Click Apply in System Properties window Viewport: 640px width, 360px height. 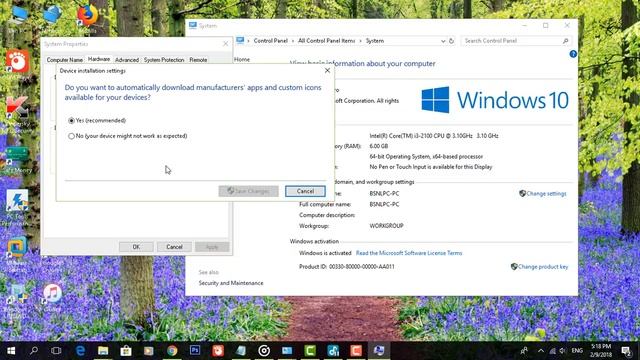(212, 247)
